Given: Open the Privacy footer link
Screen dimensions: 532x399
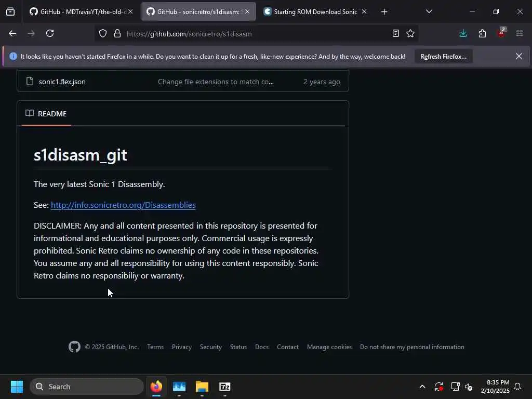Looking at the screenshot, I should 181,347.
